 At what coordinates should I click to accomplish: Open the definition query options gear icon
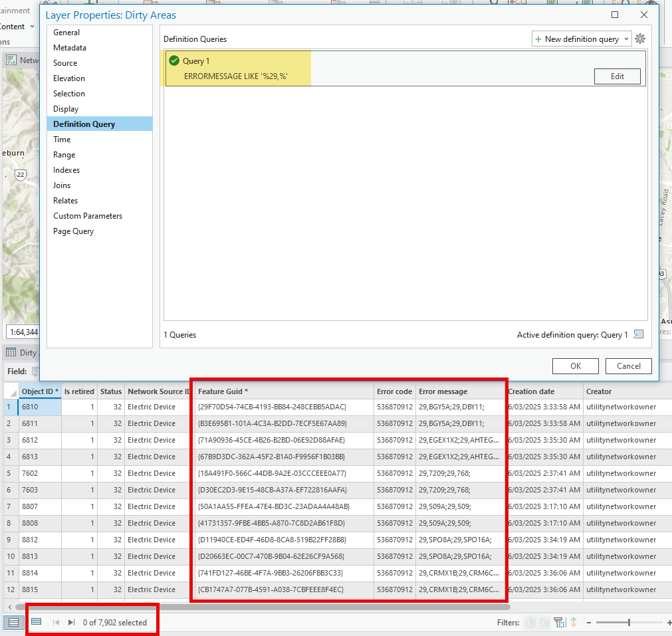639,39
